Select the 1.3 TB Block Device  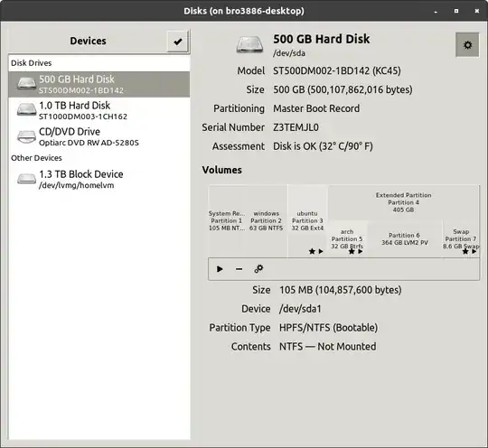[99, 179]
